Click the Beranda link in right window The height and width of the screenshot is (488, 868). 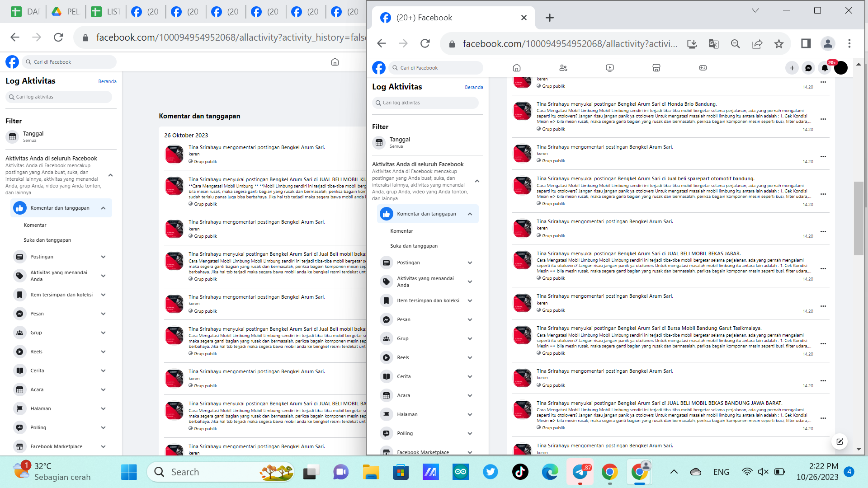(x=474, y=87)
